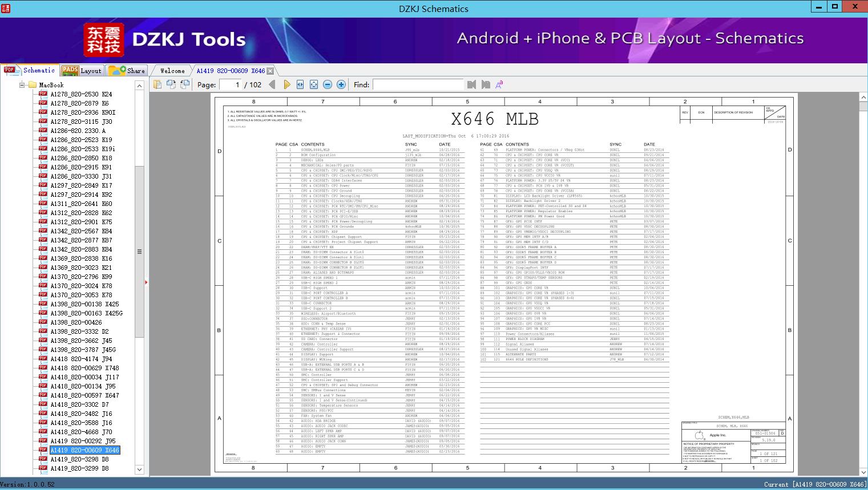
Task: Open A1418_820-3302 D7 schematic
Action: pos(79,404)
